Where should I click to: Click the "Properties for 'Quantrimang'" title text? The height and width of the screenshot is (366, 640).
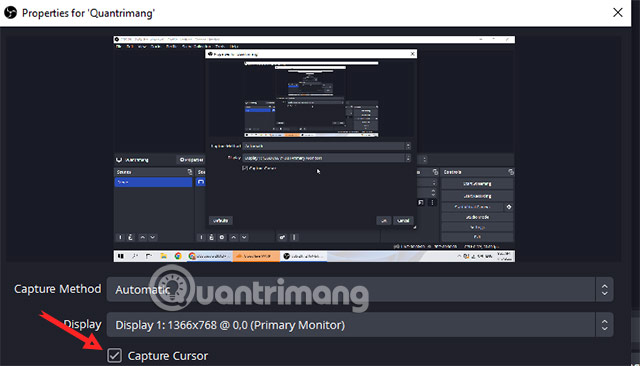[x=88, y=13]
